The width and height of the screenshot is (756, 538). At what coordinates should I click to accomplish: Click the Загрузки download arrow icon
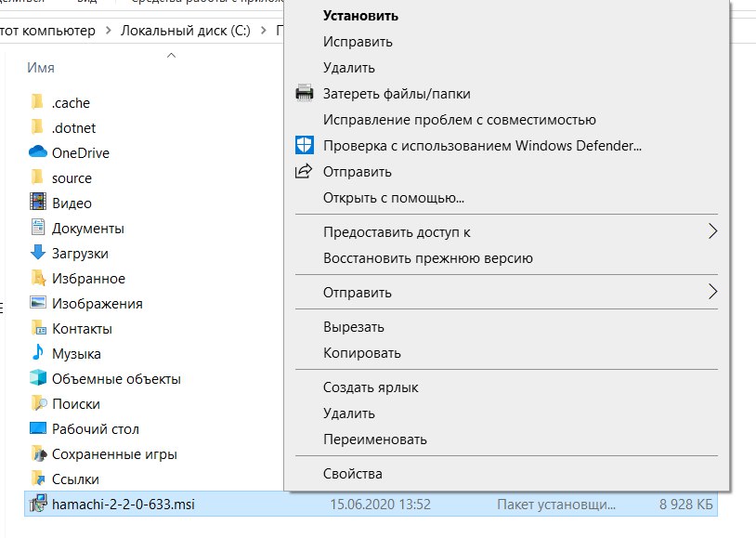pos(37,253)
